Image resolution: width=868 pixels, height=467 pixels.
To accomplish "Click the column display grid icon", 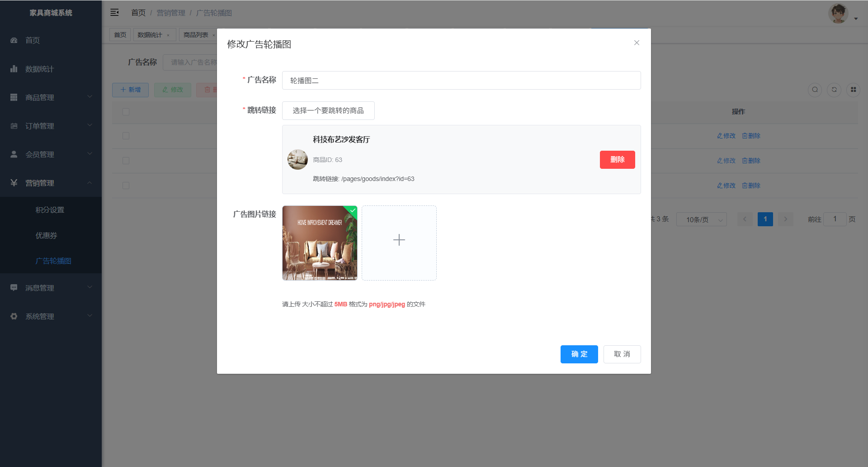I will tap(853, 90).
